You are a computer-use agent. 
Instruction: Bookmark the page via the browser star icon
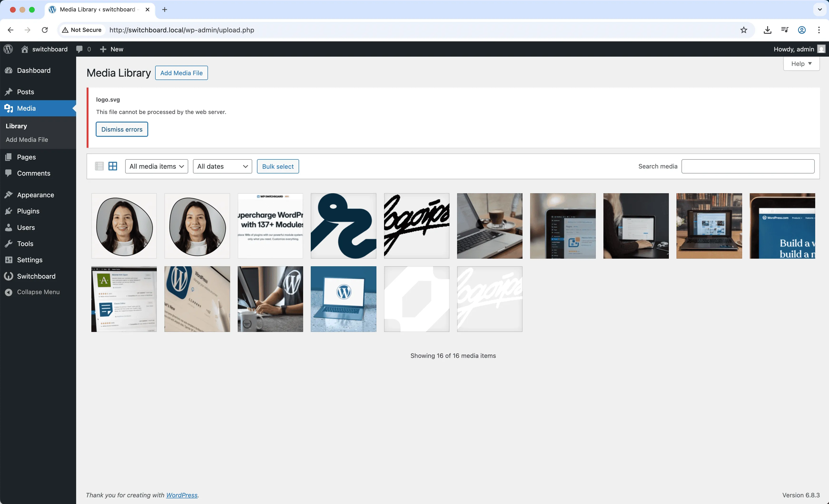[744, 30]
